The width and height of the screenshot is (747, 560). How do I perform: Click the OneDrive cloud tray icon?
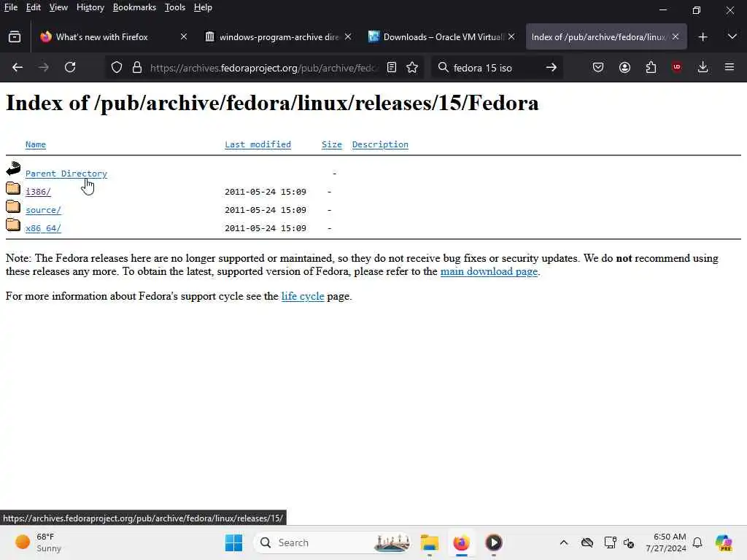click(587, 542)
